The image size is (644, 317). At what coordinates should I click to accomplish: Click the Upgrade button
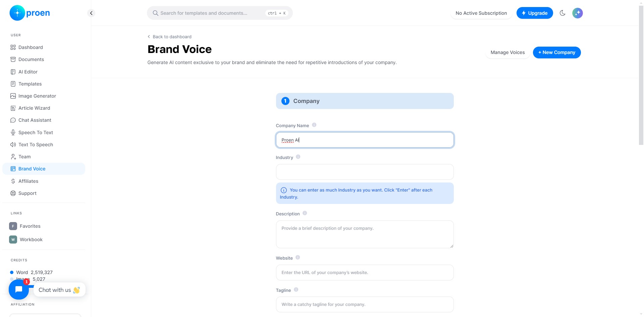535,13
